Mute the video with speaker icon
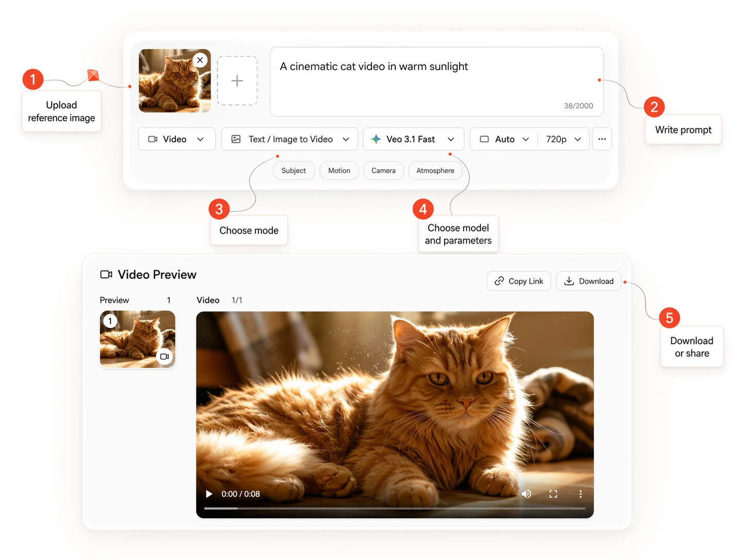The image size is (747, 560). click(x=526, y=494)
